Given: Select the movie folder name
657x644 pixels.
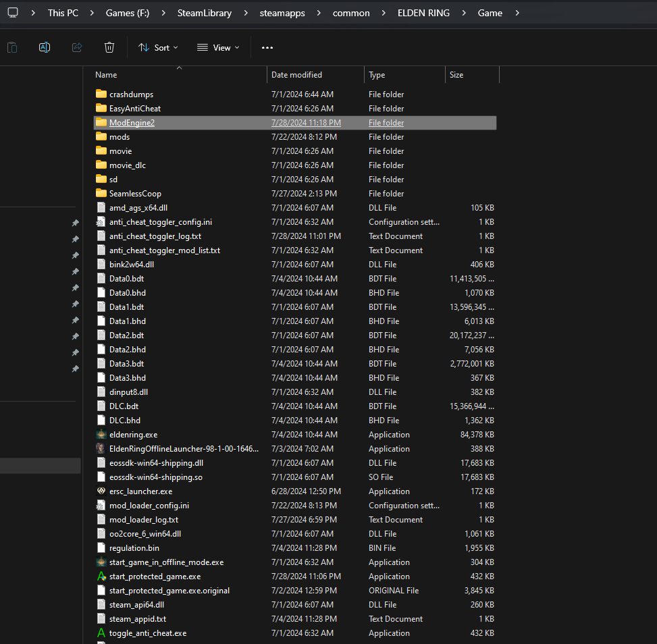Looking at the screenshot, I should coord(121,151).
